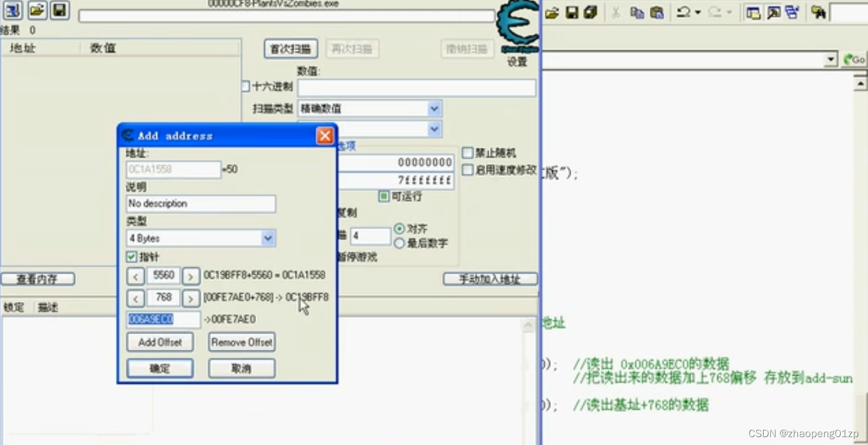Click the window list icon in the IDE toolbar
This screenshot has height=445, width=868.
click(792, 13)
